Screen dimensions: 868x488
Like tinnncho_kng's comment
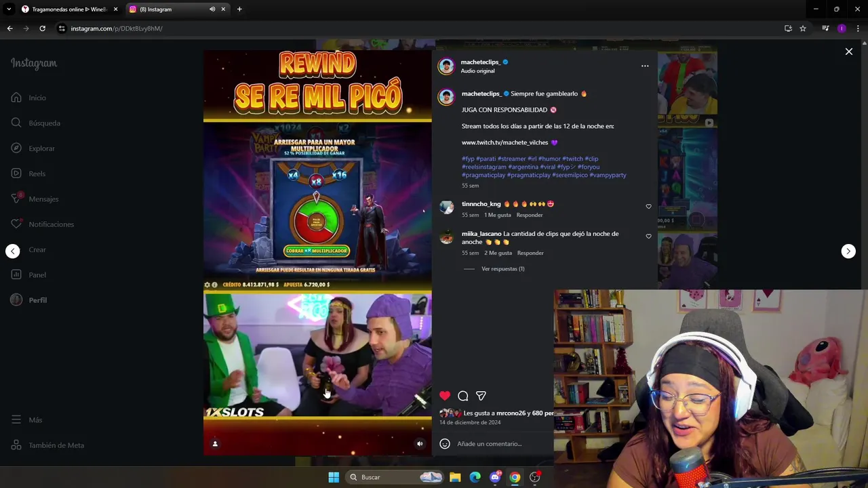click(x=648, y=206)
